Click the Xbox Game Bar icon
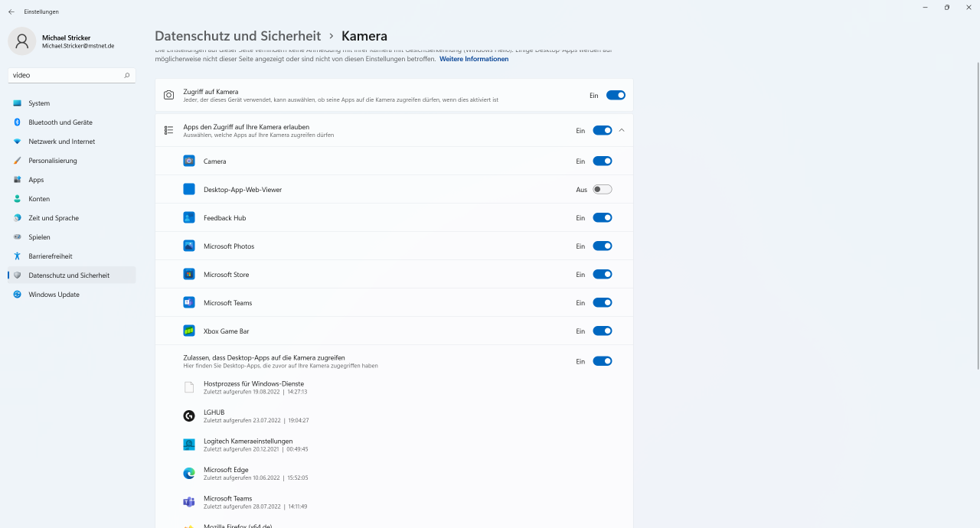The height and width of the screenshot is (528, 980). coord(189,331)
